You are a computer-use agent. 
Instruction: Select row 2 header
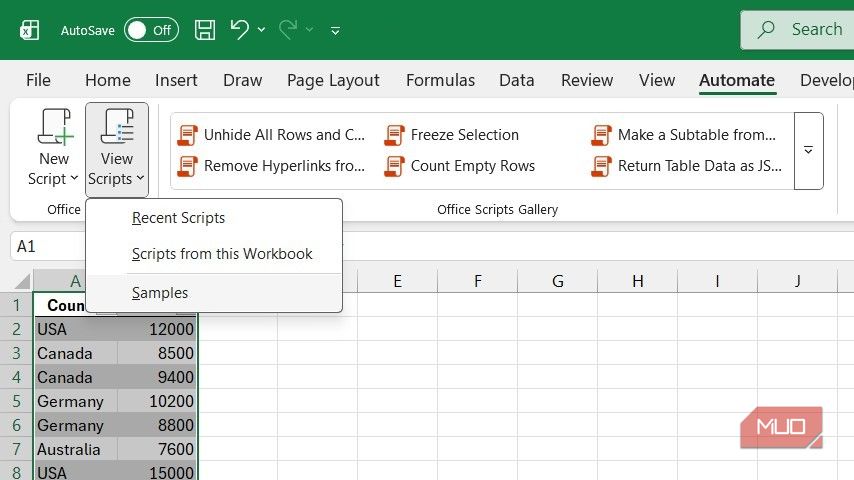[x=16, y=329]
